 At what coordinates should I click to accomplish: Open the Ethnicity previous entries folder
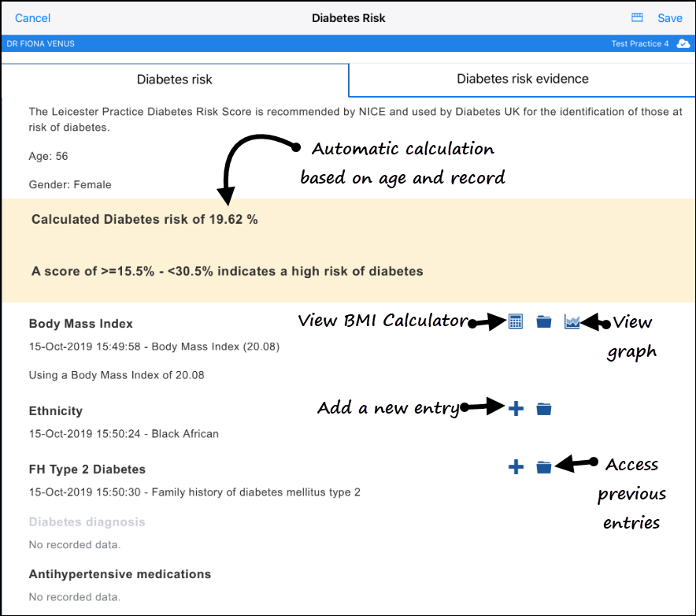point(543,408)
